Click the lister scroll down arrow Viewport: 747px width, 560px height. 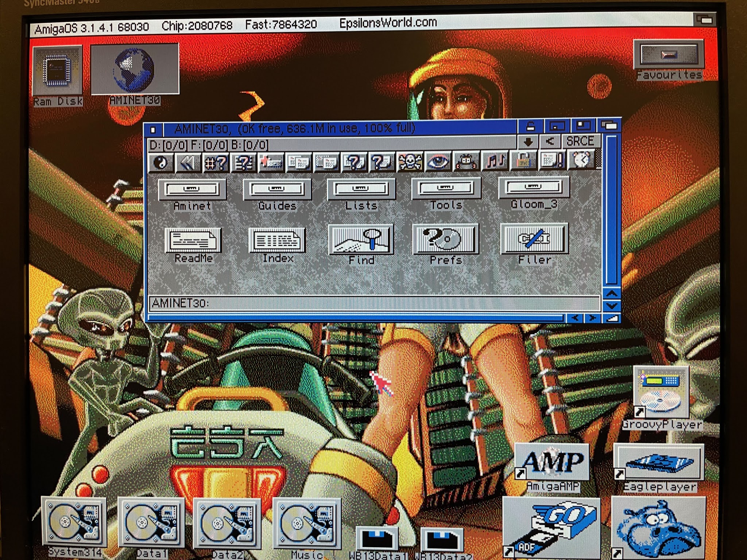click(x=612, y=306)
